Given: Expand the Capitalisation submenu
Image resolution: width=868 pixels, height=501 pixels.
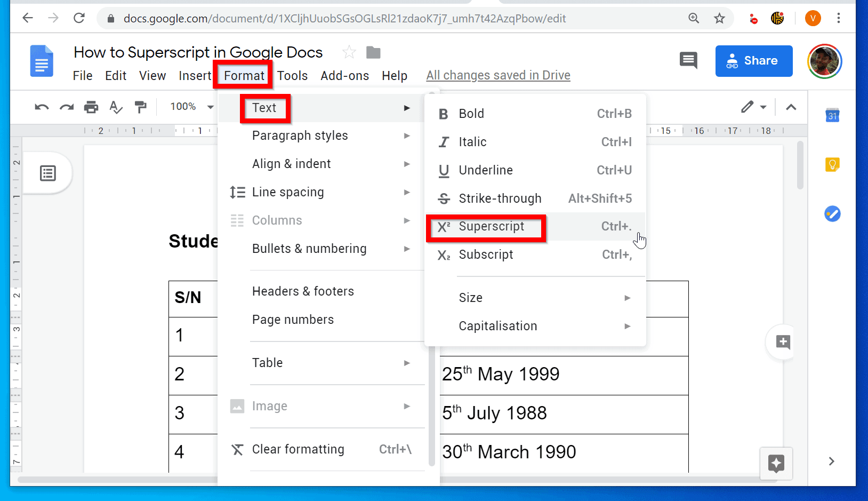Looking at the screenshot, I should tap(535, 326).
